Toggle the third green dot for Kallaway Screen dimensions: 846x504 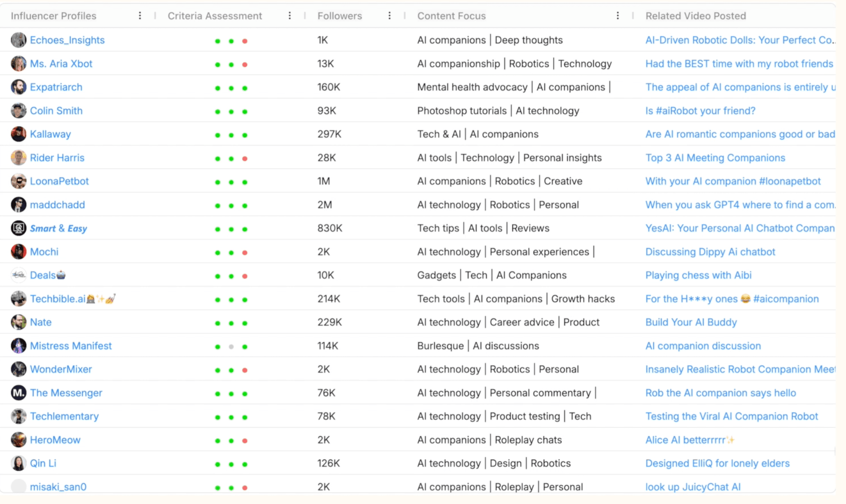(x=245, y=135)
